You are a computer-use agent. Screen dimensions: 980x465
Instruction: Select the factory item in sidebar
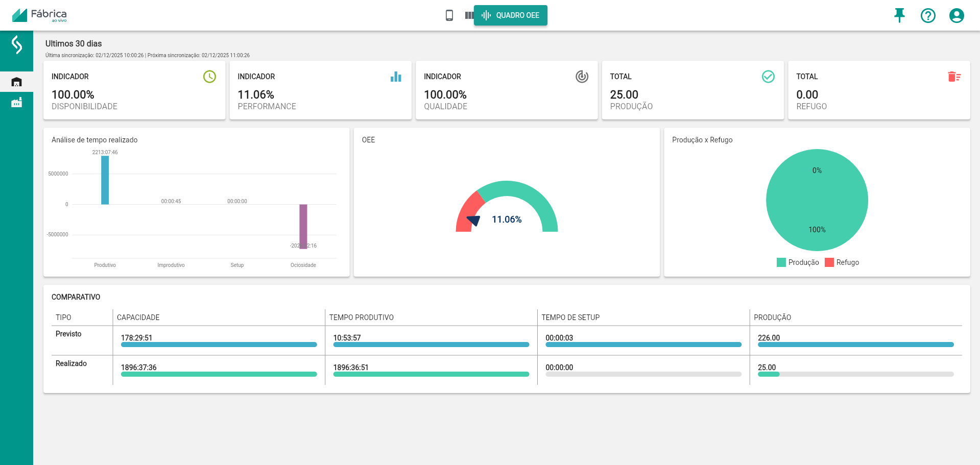click(x=16, y=103)
